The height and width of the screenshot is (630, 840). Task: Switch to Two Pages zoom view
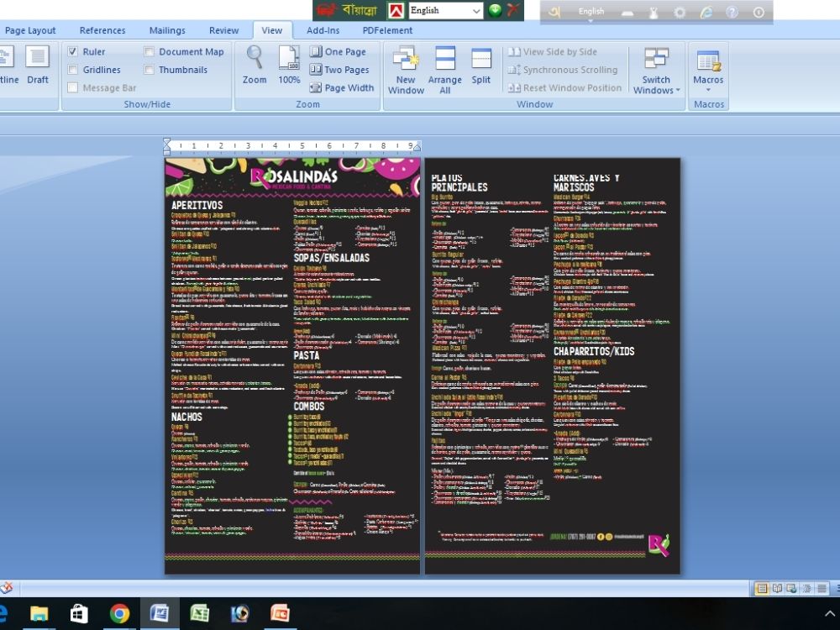(x=339, y=70)
